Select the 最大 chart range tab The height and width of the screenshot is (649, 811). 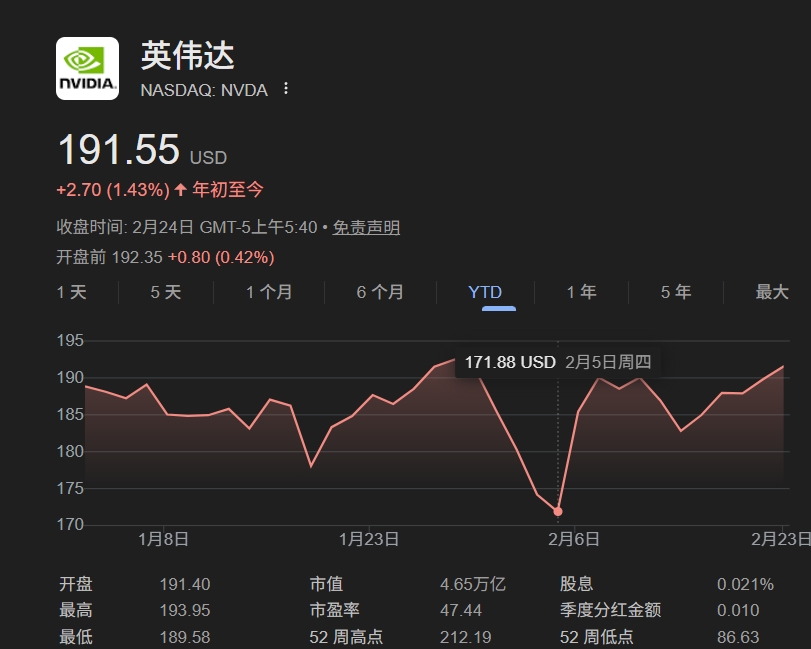click(772, 292)
